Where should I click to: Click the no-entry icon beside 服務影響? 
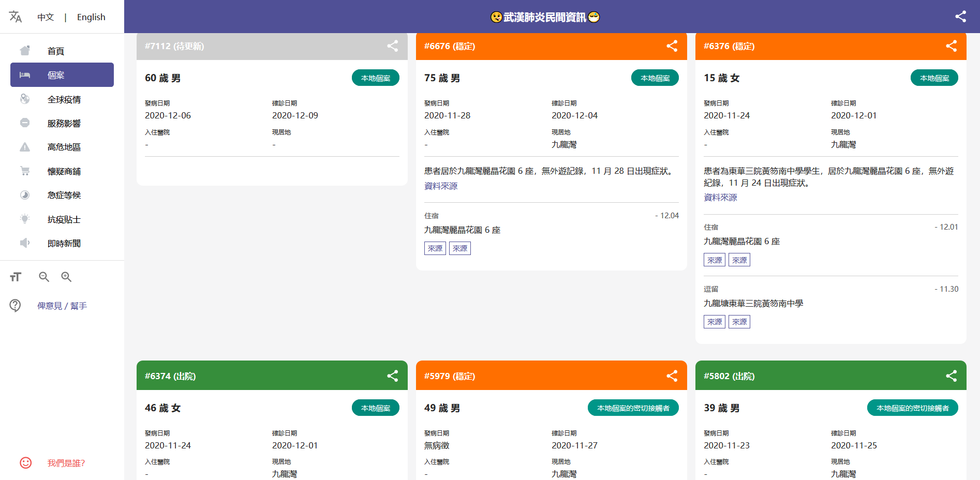coord(25,123)
